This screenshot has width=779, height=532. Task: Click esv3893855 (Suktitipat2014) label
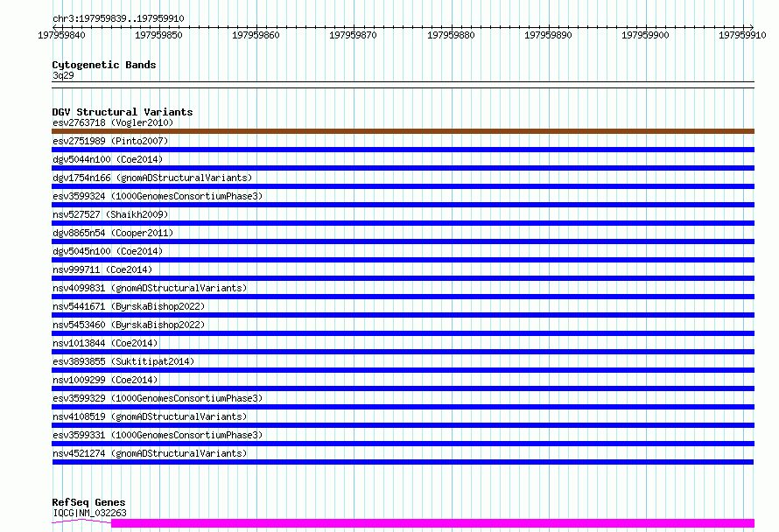pyautogui.click(x=123, y=361)
